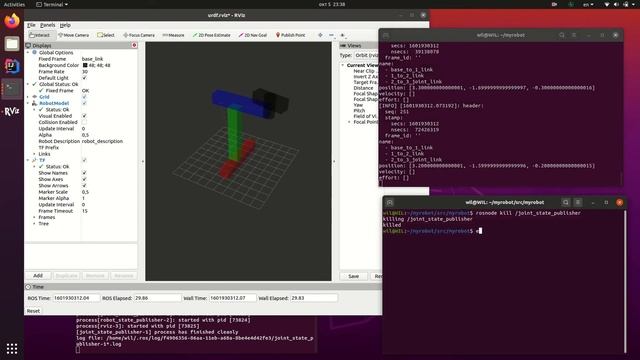This screenshot has width=640, height=360.
Task: Uncheck Show Axes checkbox
Action: tap(84, 179)
